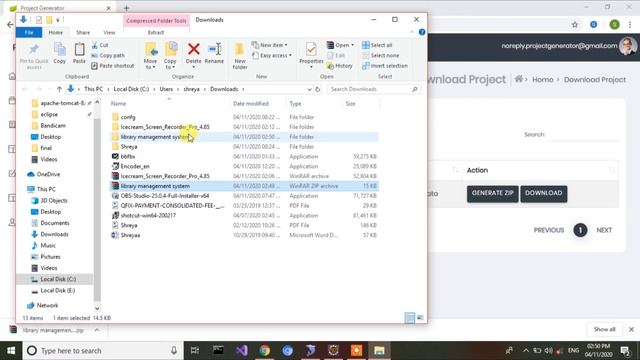Click Cut in Clipboard group
The width and height of the screenshot is (640, 360).
click(100, 45)
